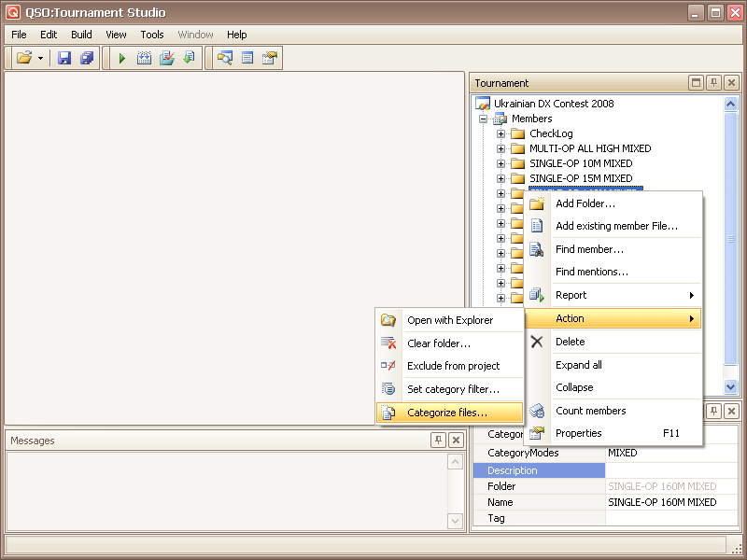Screen dimensions: 747x560
Task: Collapse the Members tree node
Action: 484,119
